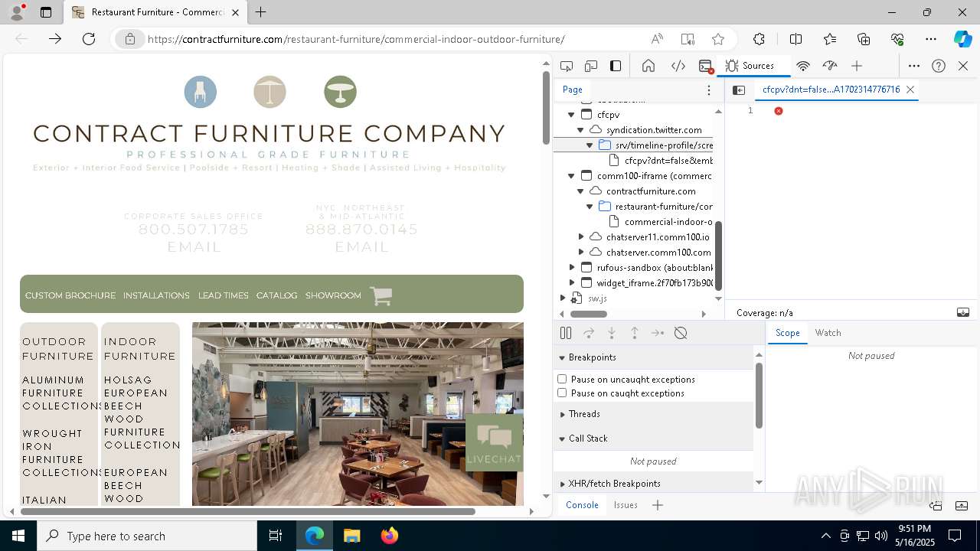Toggle device emulation in DevTools
This screenshot has width=980, height=551.
[x=591, y=66]
